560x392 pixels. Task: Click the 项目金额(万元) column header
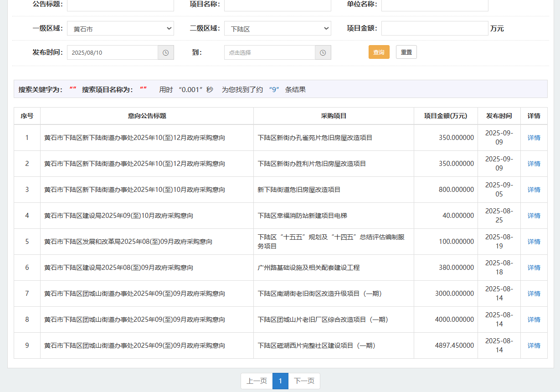point(445,116)
